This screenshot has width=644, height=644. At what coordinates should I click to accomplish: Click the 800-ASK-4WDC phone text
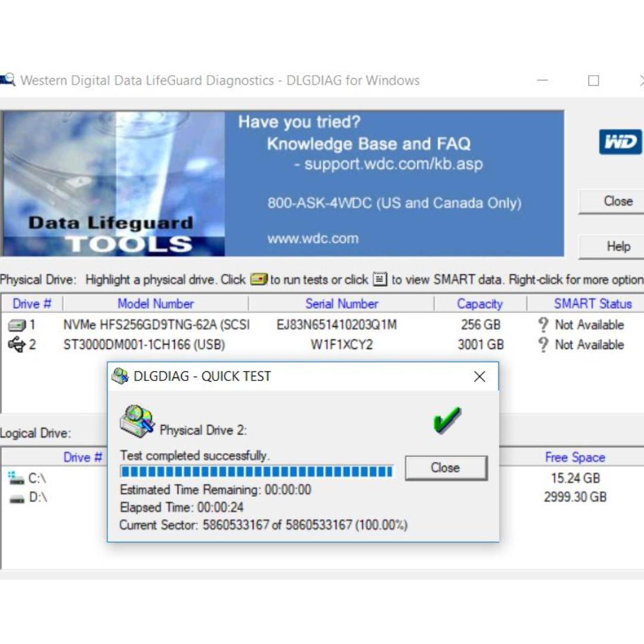tap(394, 203)
